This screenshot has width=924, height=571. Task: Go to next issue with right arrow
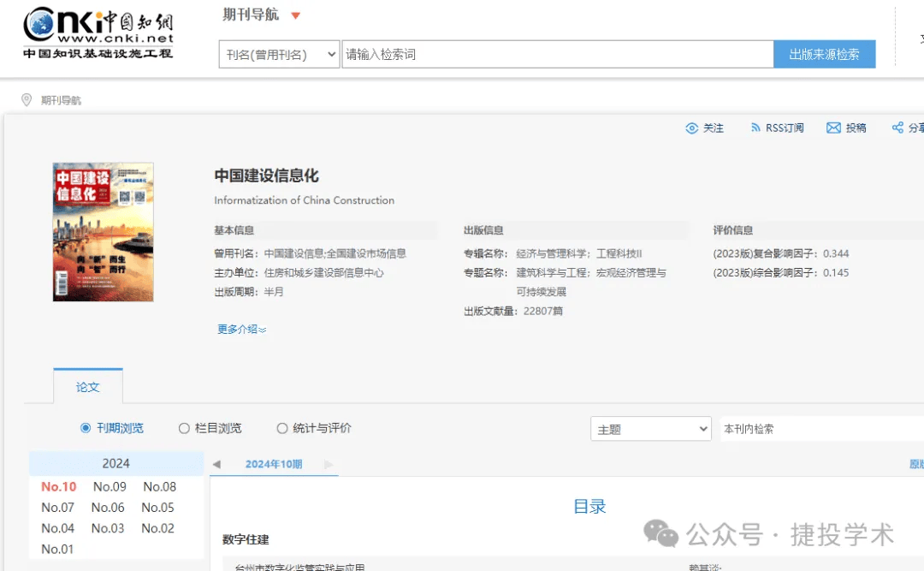click(x=329, y=464)
